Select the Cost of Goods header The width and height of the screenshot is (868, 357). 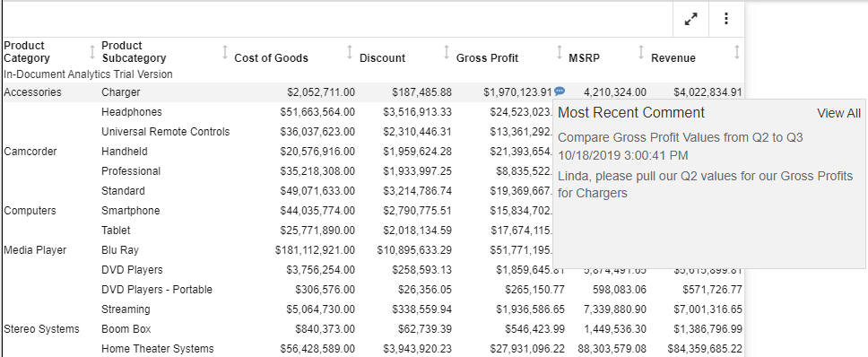pyautogui.click(x=271, y=58)
